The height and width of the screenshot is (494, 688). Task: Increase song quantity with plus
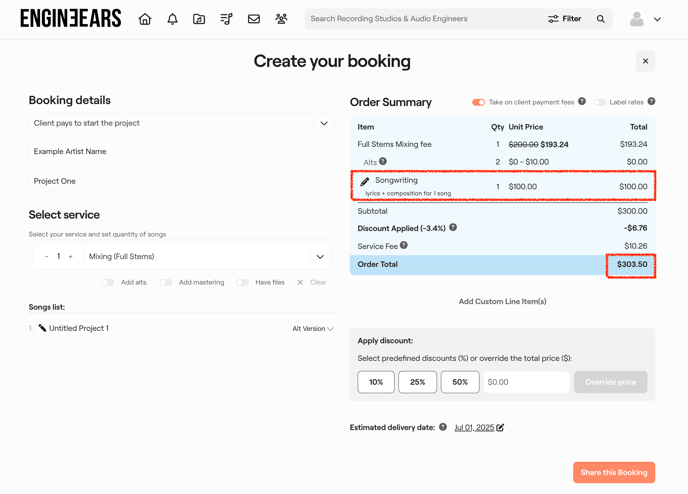pos(71,257)
